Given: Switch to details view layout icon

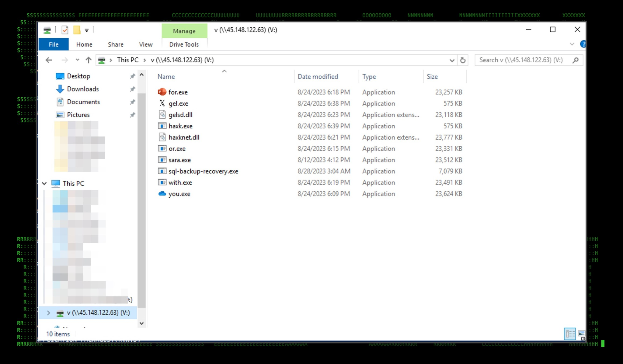Looking at the screenshot, I should pyautogui.click(x=569, y=334).
